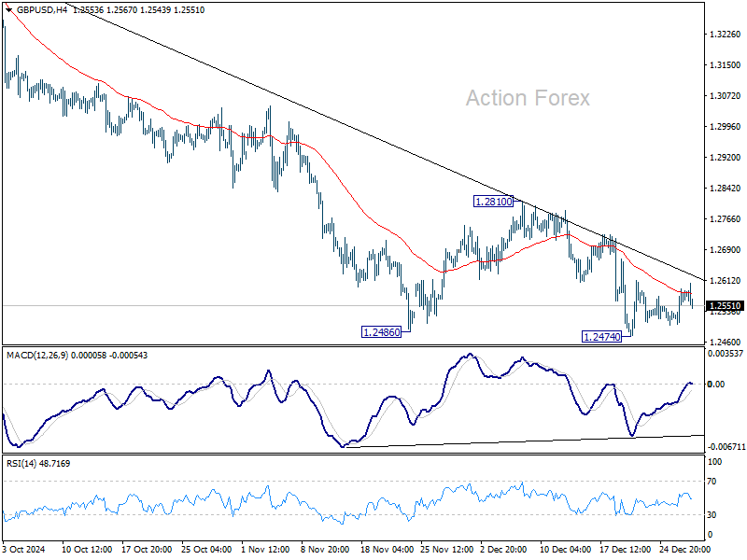Click the 25 Nov 12:00 time label

pyautogui.click(x=447, y=549)
